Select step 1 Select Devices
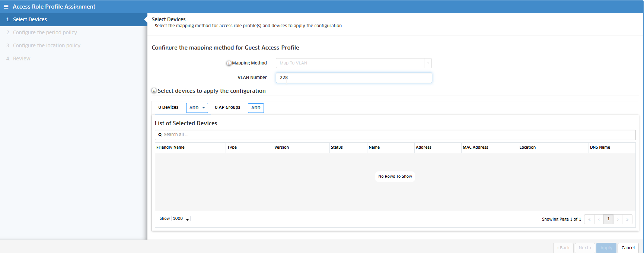 pos(30,20)
